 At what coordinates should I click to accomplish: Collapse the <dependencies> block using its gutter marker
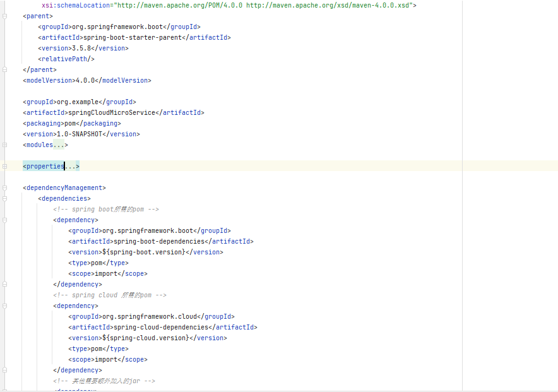click(x=4, y=198)
